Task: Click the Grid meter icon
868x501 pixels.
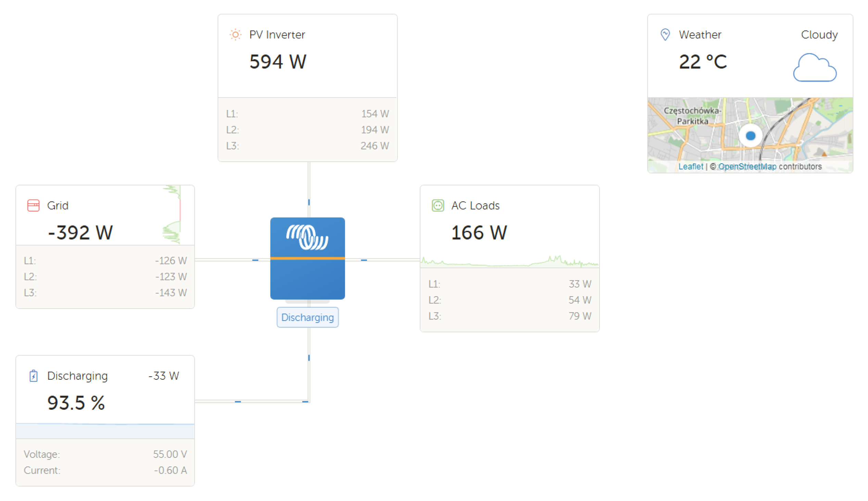Action: (x=33, y=205)
